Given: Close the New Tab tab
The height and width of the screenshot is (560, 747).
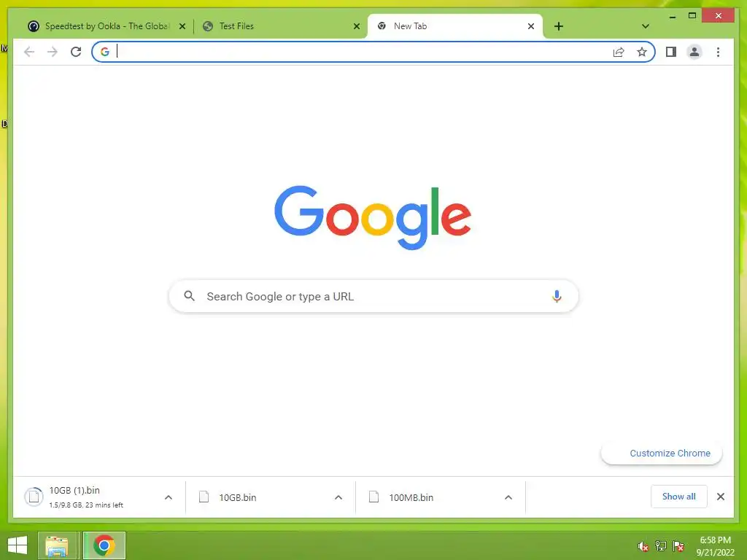Looking at the screenshot, I should tap(531, 26).
